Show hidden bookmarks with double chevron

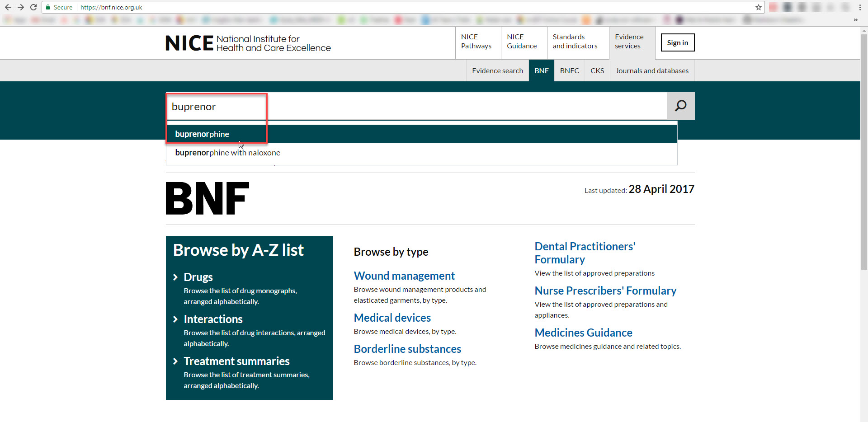click(855, 20)
